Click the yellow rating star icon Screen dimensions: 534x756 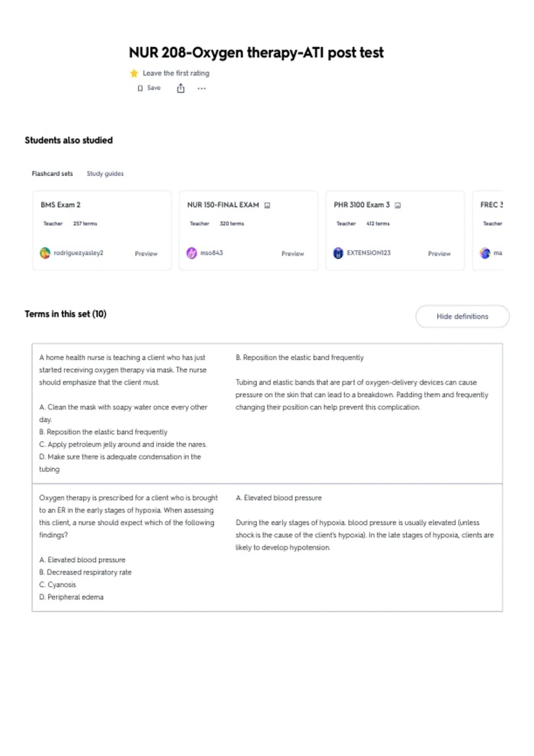click(134, 73)
